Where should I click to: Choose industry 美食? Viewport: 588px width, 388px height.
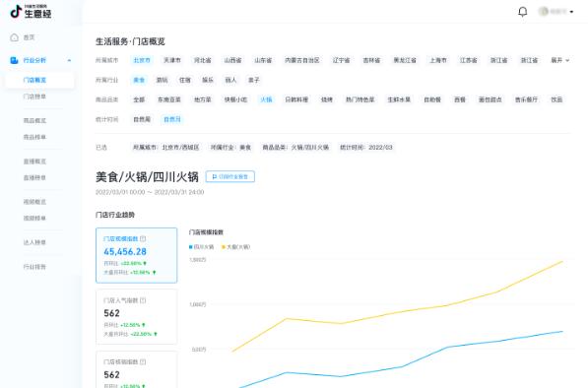[139, 80]
